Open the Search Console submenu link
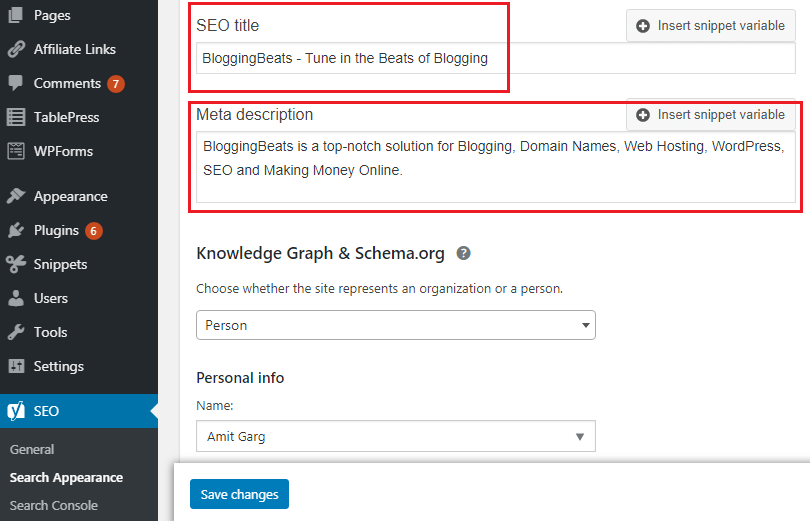The width and height of the screenshot is (810, 521). 54,506
